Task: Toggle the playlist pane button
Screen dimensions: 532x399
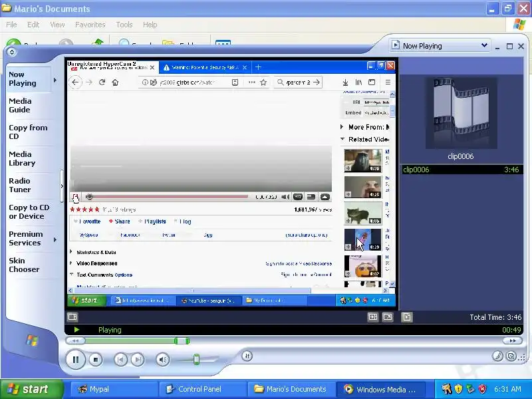Action: click(406, 317)
